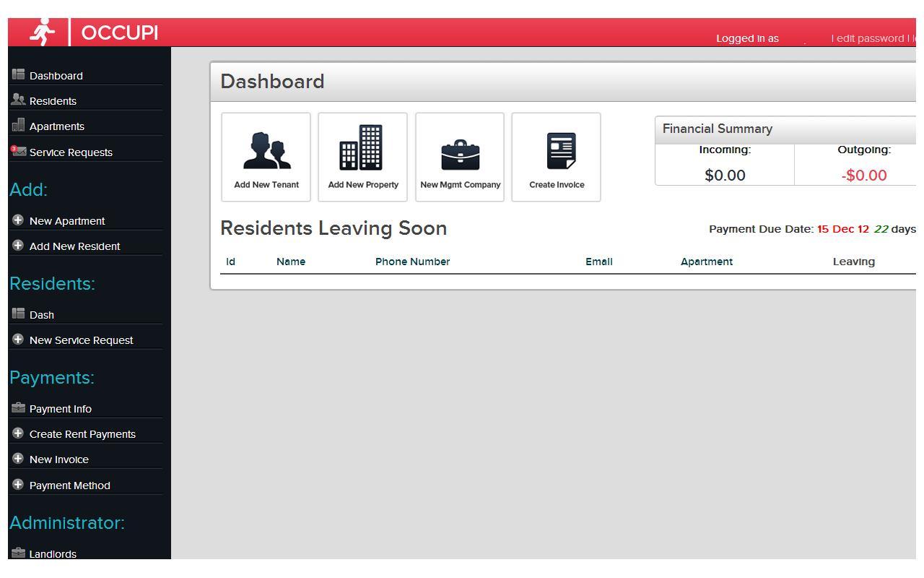Click the payment due date 15 Dec 12
Screen dimensions: 924x578
[841, 228]
